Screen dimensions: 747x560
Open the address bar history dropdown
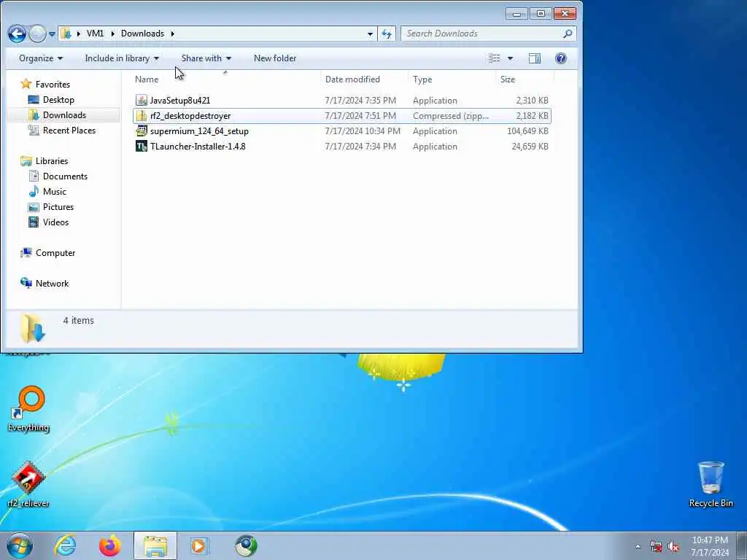[370, 34]
